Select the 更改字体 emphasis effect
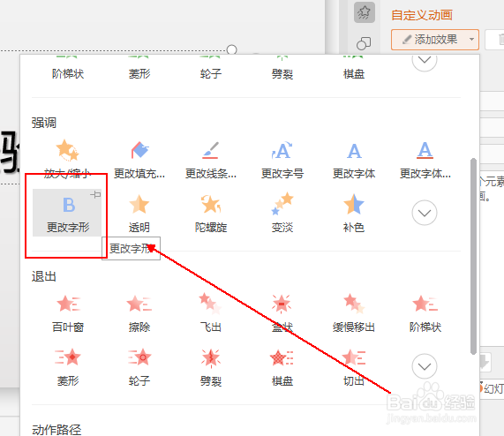Viewport: 504px width, 436px height. pyautogui.click(x=354, y=160)
